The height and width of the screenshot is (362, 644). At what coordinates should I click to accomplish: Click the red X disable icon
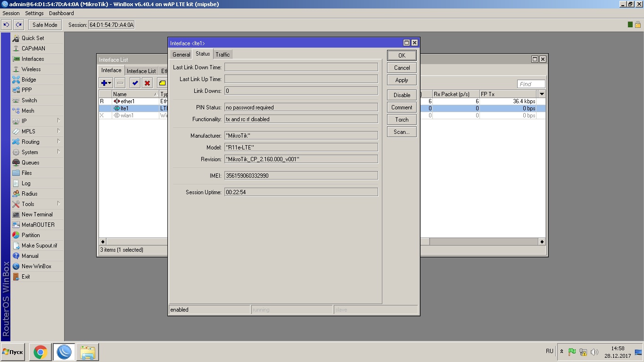point(147,83)
